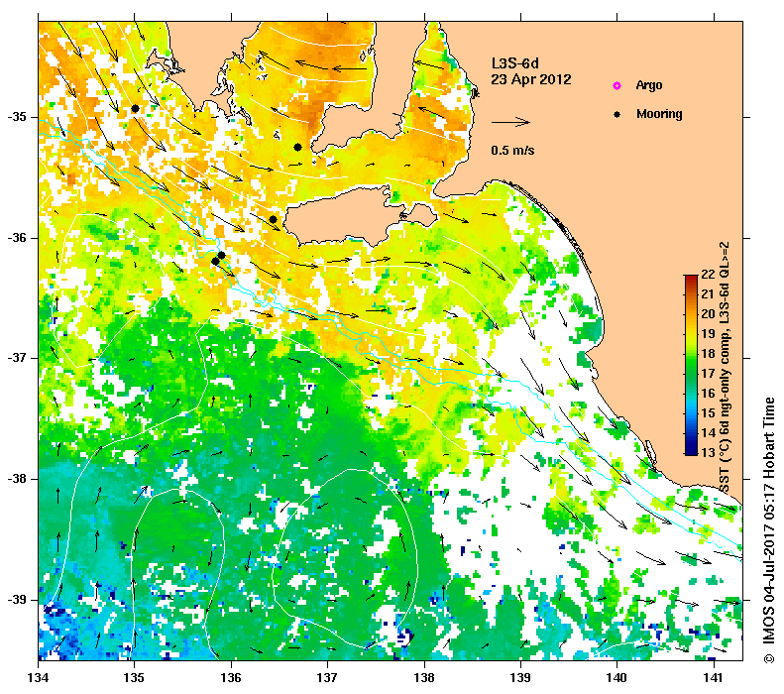Image resolution: width=784 pixels, height=694 pixels.
Task: Click colorbar value 20
Action: point(708,314)
